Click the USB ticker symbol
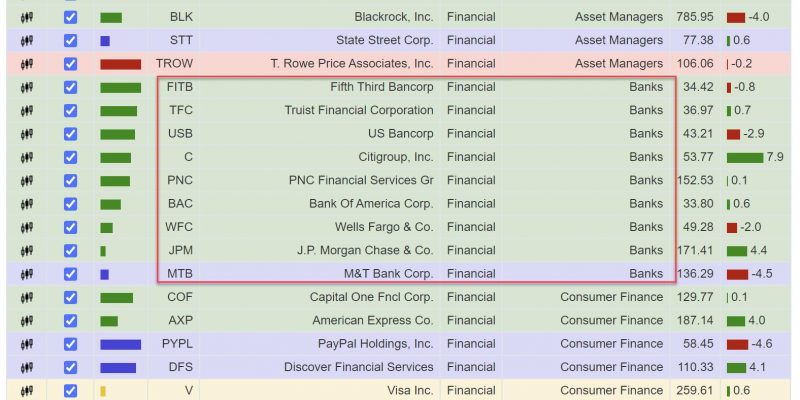This screenshot has height=400, width=800. point(180,134)
